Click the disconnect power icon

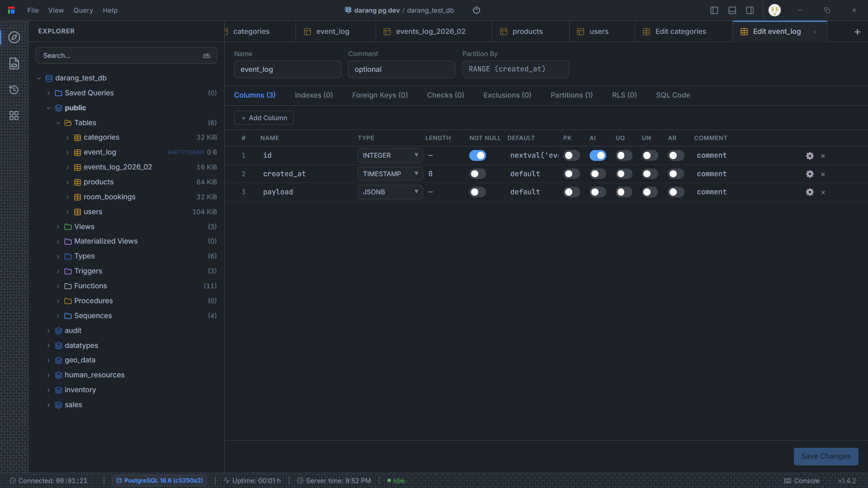pos(476,10)
